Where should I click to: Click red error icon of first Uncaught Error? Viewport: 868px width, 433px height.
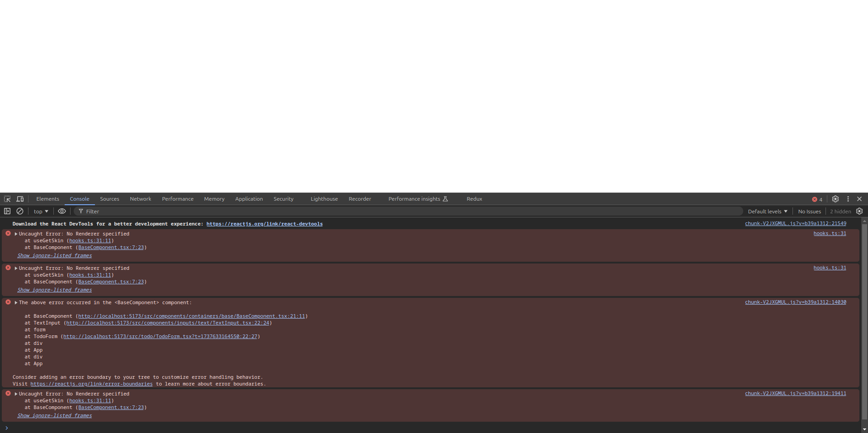click(8, 234)
